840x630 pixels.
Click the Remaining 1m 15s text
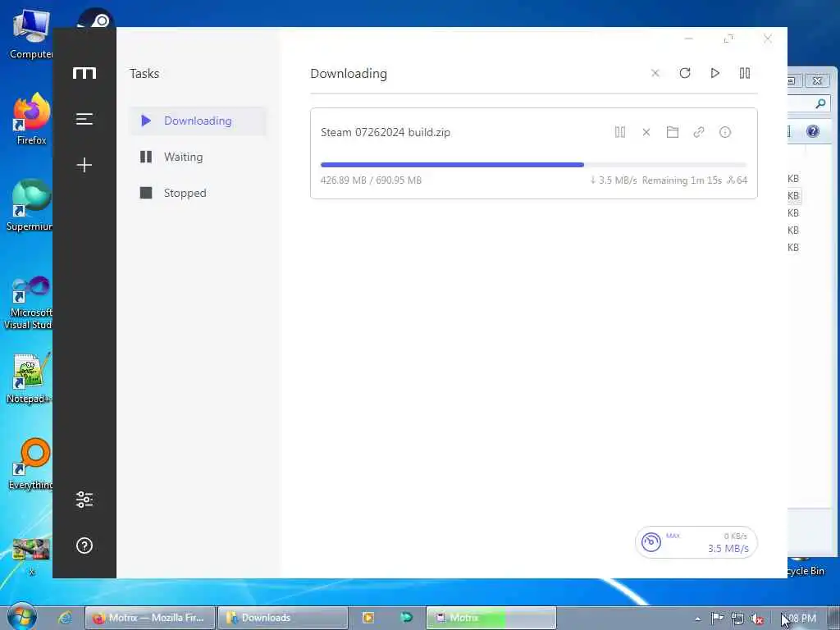point(682,180)
